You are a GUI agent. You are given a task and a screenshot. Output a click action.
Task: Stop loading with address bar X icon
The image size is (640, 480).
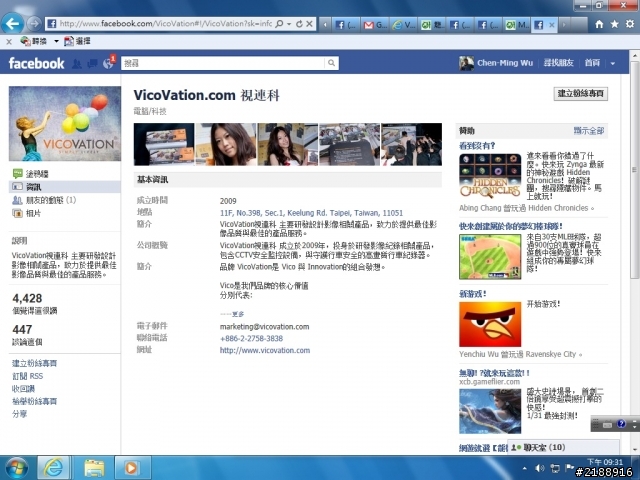pyautogui.click(x=309, y=24)
